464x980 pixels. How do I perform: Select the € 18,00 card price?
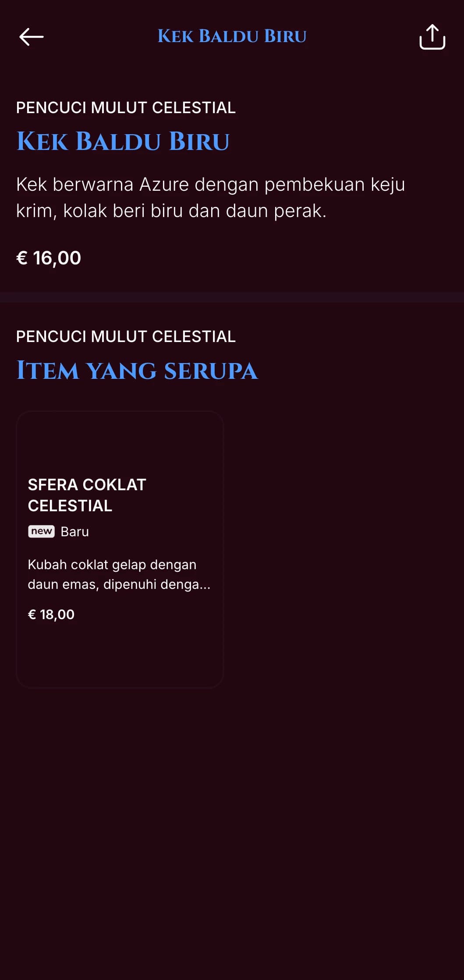(51, 614)
